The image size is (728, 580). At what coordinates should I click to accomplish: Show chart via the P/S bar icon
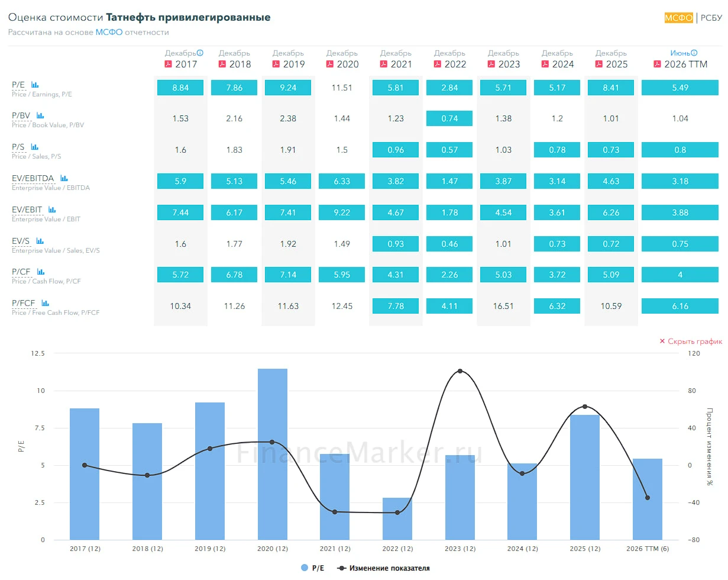point(35,147)
